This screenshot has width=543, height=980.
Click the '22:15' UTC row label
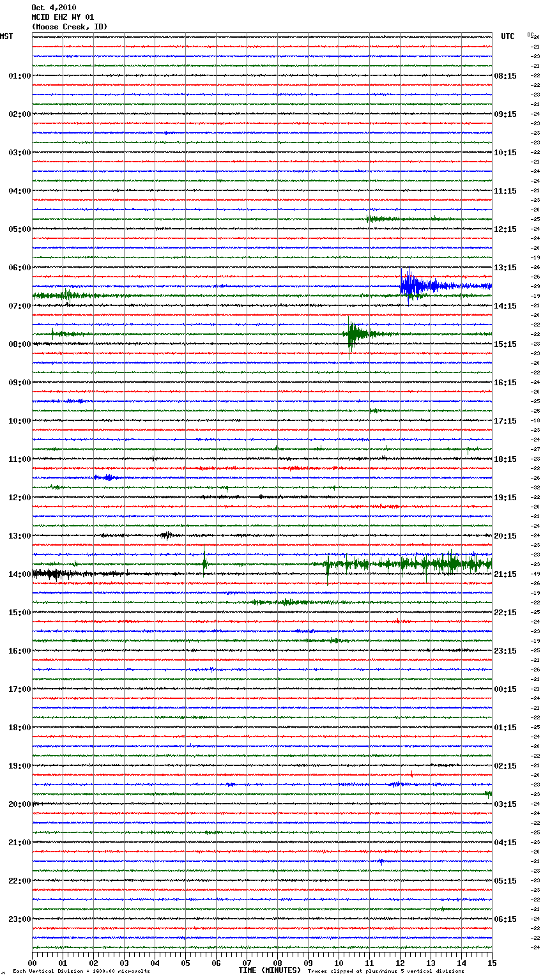505,613
